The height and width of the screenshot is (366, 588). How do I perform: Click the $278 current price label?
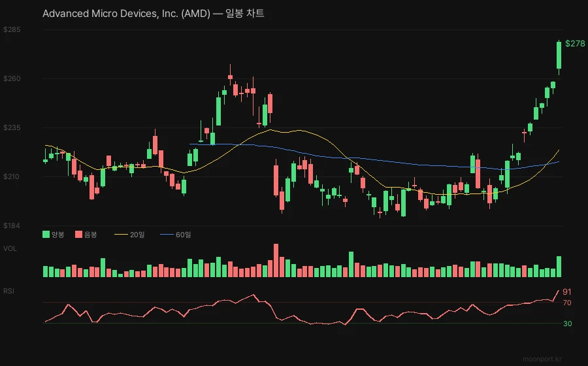(575, 44)
